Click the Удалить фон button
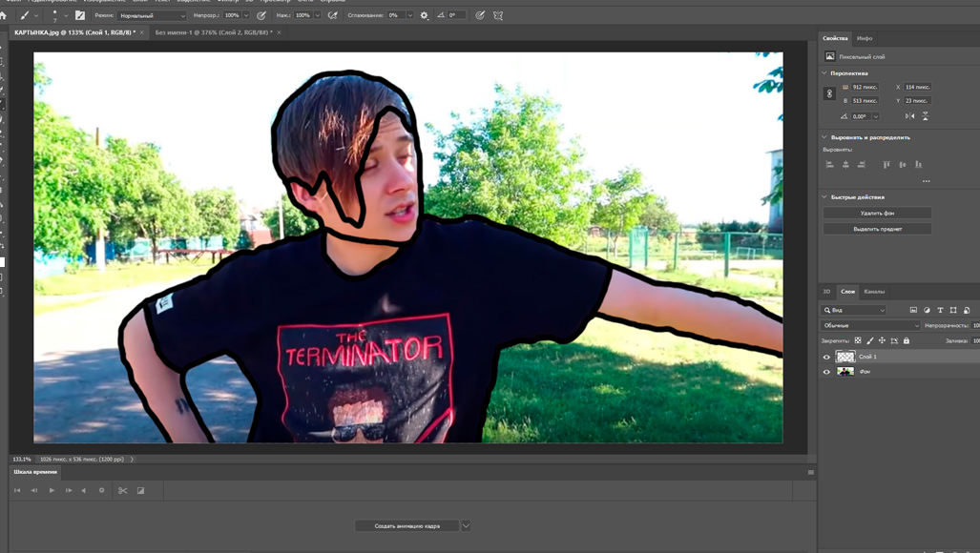This screenshot has width=980, height=553. pyautogui.click(x=877, y=214)
